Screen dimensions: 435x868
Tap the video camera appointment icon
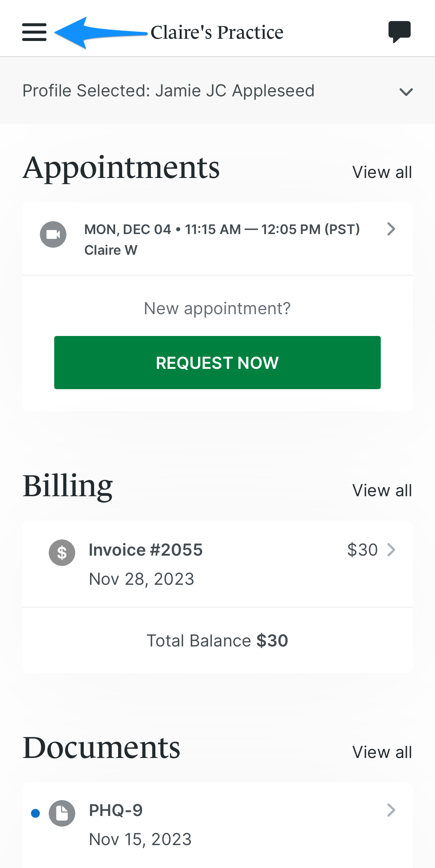pos(53,234)
